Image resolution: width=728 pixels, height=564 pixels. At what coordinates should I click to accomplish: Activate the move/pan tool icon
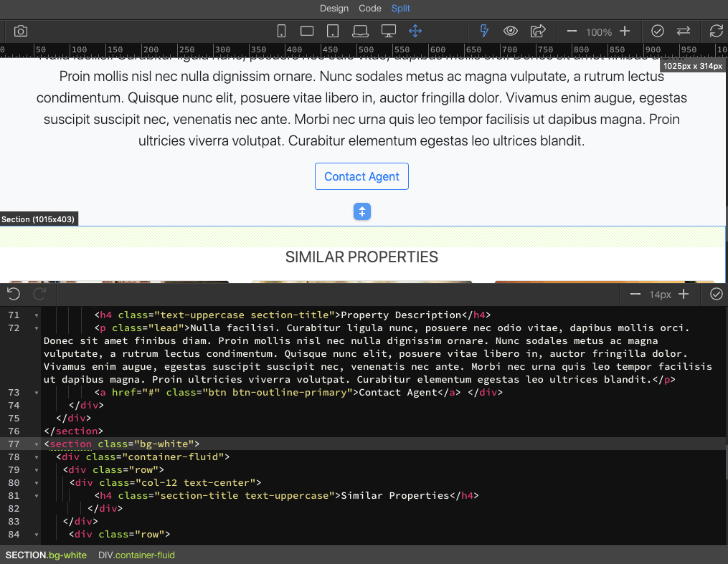(x=415, y=31)
